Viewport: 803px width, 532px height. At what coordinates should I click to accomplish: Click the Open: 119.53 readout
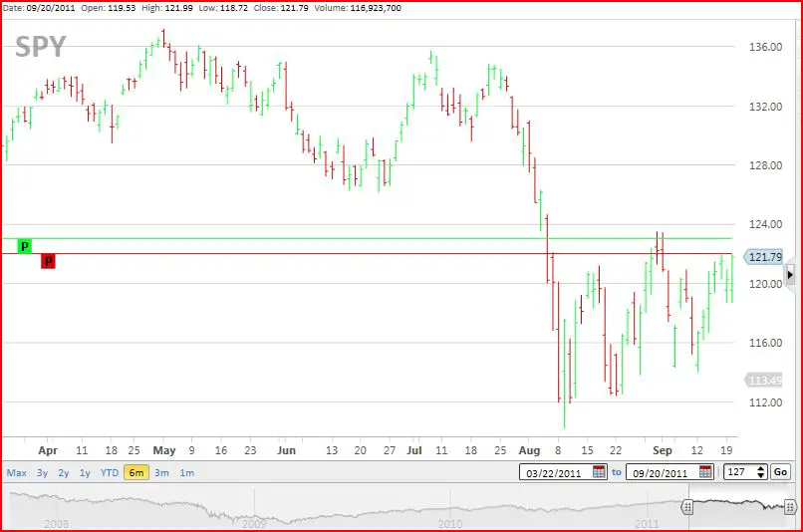click(x=108, y=8)
